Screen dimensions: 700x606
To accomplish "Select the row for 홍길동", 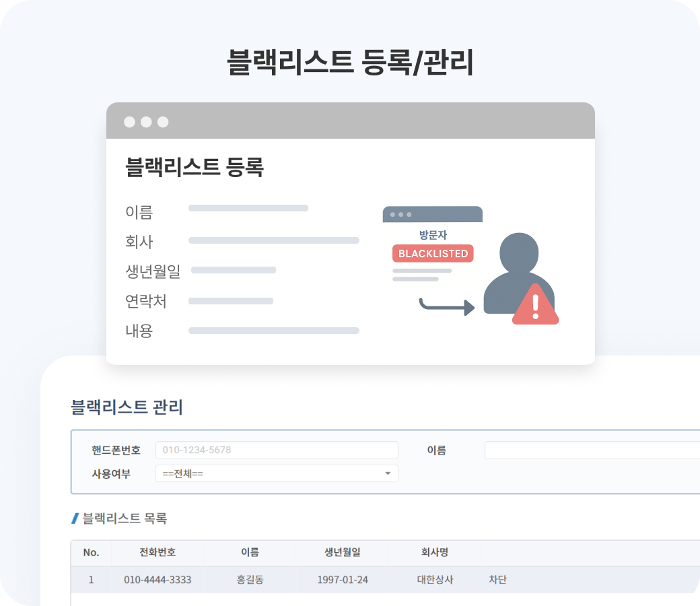I will pyautogui.click(x=250, y=580).
